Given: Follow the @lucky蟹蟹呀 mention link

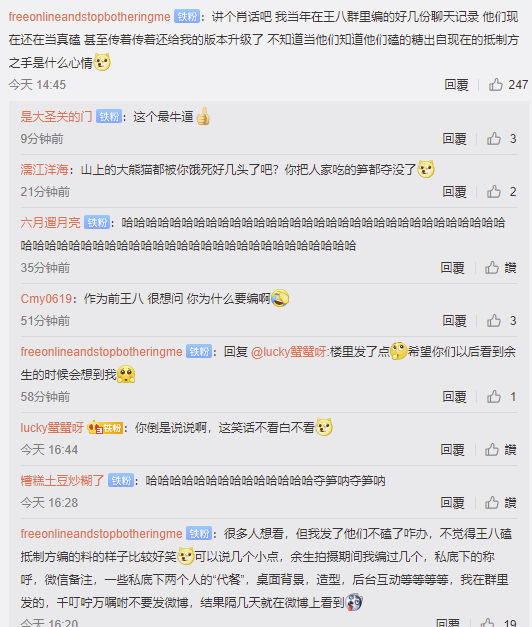Looking at the screenshot, I should pyautogui.click(x=289, y=351).
